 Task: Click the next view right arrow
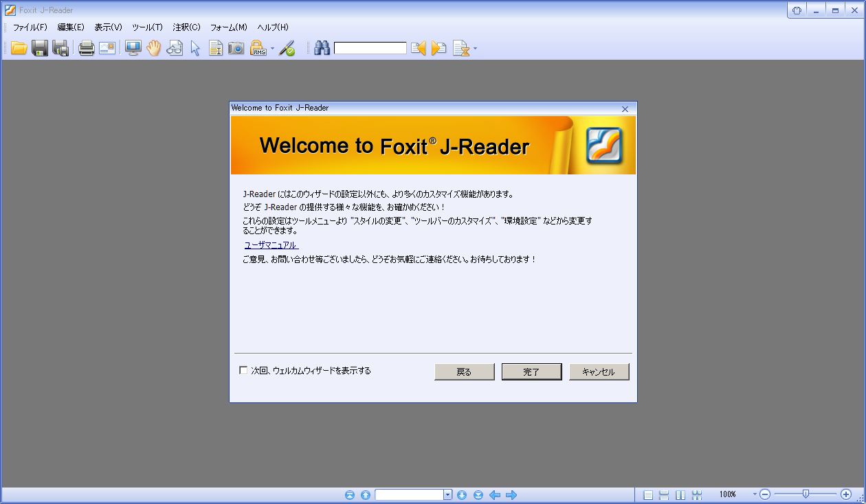(511, 494)
